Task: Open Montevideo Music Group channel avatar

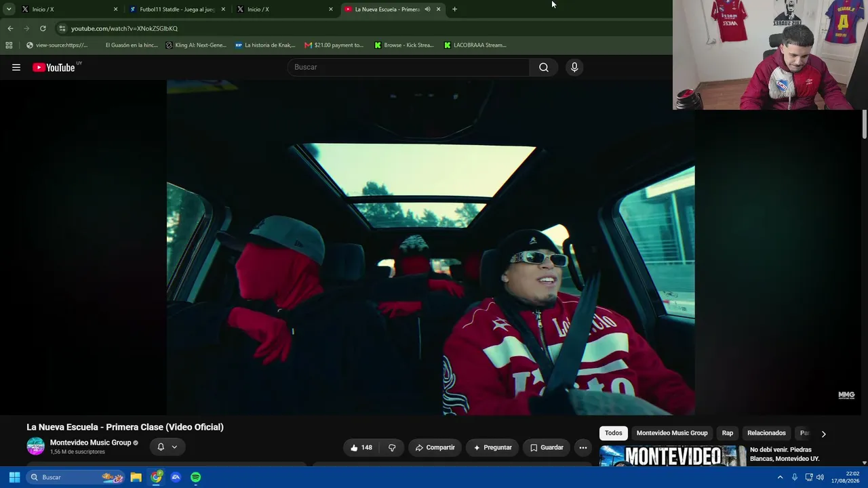Action: pyautogui.click(x=35, y=446)
